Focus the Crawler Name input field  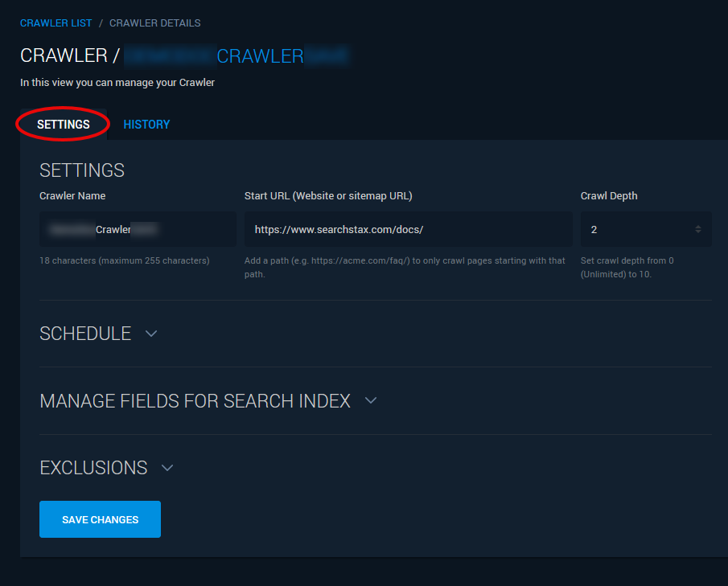(138, 229)
